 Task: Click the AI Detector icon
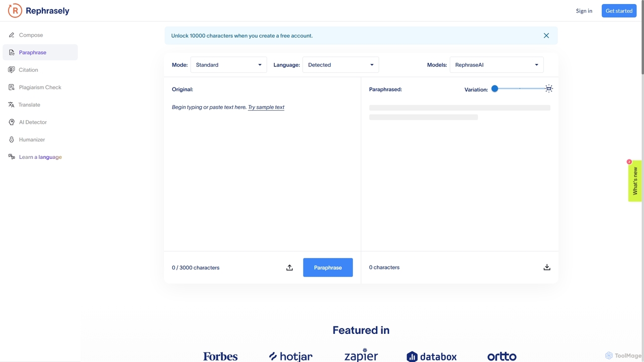12,122
